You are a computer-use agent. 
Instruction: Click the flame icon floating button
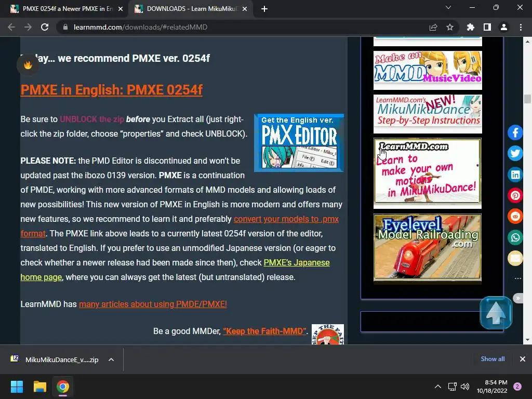click(28, 64)
